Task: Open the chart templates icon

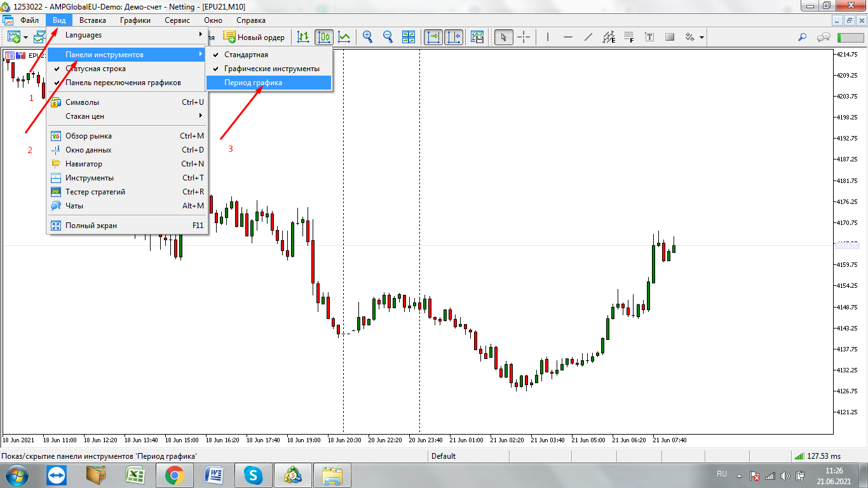Action: pyautogui.click(x=477, y=37)
